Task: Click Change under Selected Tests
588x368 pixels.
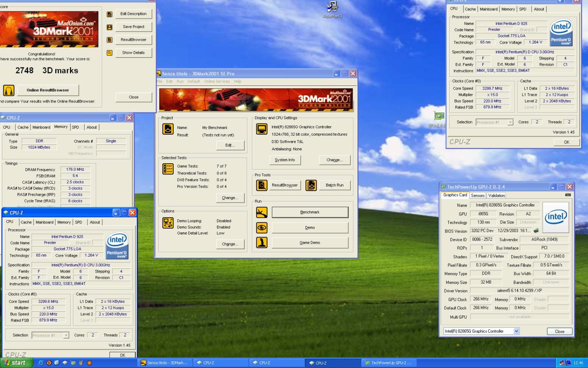Action: click(x=230, y=198)
